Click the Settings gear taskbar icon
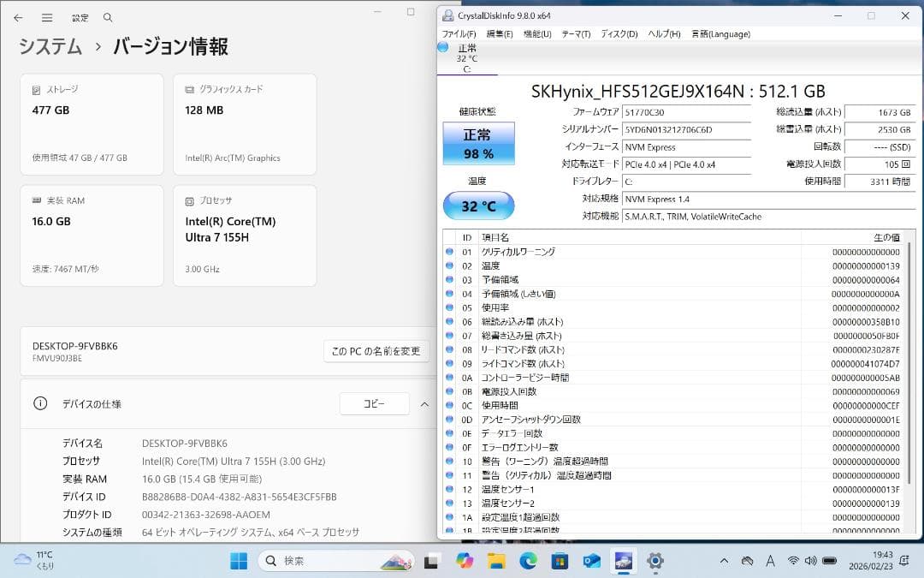The image size is (924, 578). click(x=655, y=561)
